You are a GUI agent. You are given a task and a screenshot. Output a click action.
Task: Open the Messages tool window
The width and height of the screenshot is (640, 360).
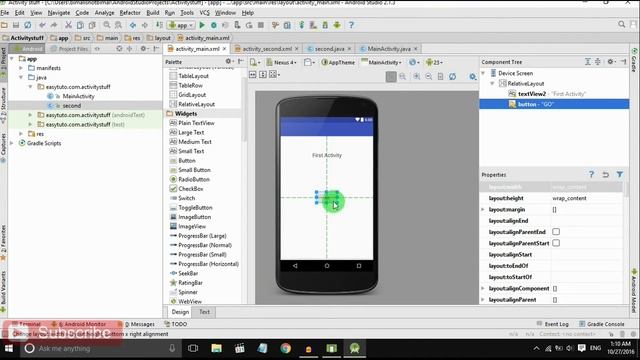pyautogui.click(x=140, y=324)
